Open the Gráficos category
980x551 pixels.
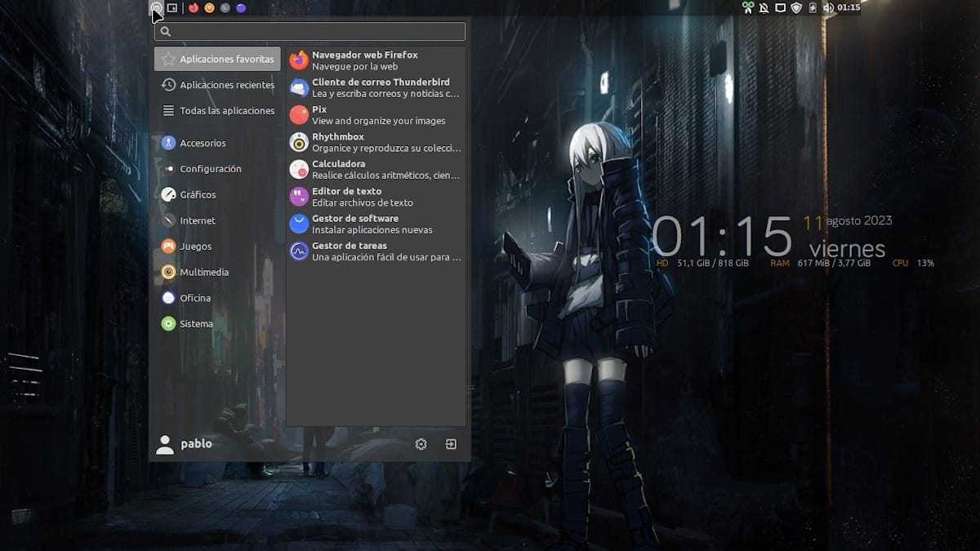(217, 194)
